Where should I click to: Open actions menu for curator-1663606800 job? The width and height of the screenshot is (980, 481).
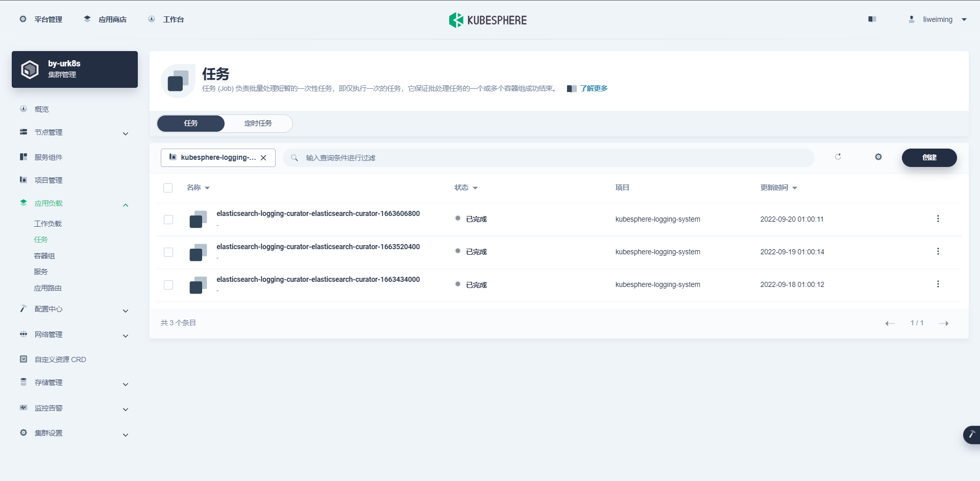938,219
